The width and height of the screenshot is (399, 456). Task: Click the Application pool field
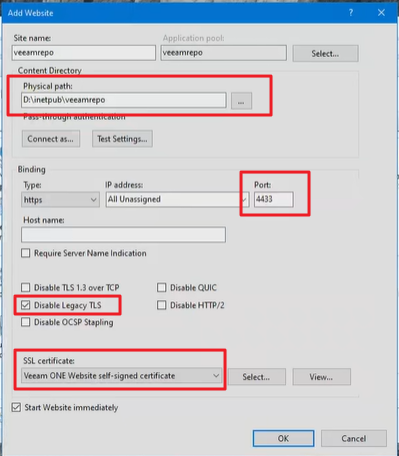(223, 53)
